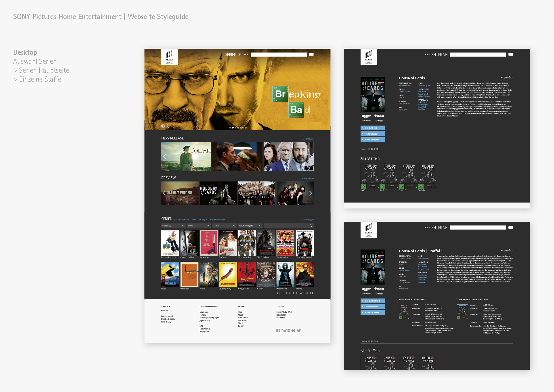Click right arrow on New Release carousel
This screenshot has width=554, height=392.
click(x=311, y=156)
